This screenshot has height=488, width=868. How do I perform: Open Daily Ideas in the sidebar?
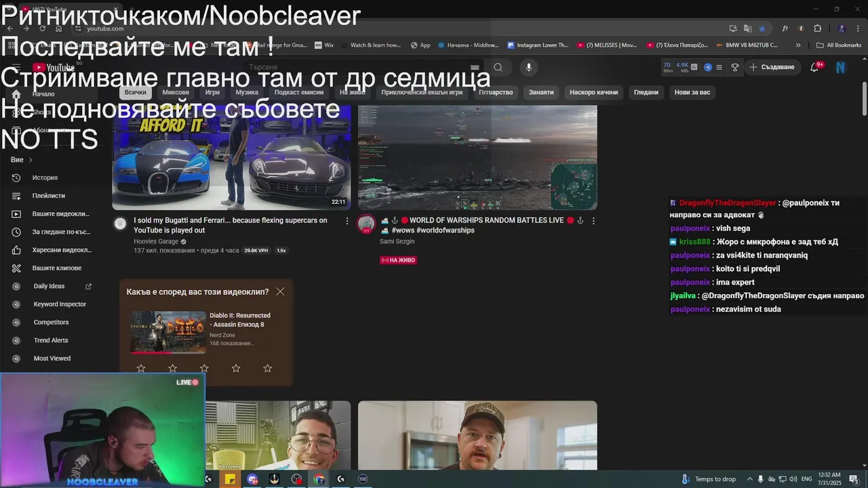(53, 286)
